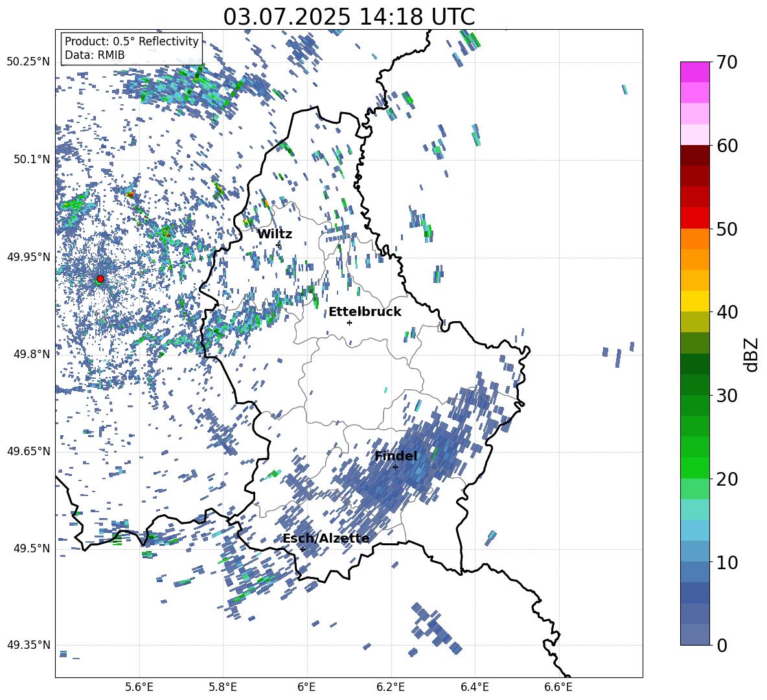Click the 6.6°E longitude tick label
767x700 pixels.
[558, 687]
